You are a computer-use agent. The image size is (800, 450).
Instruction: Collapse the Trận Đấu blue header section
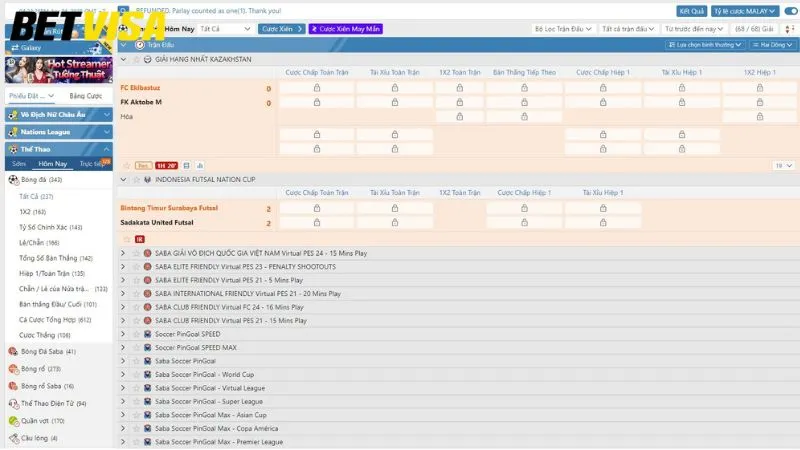[123, 45]
